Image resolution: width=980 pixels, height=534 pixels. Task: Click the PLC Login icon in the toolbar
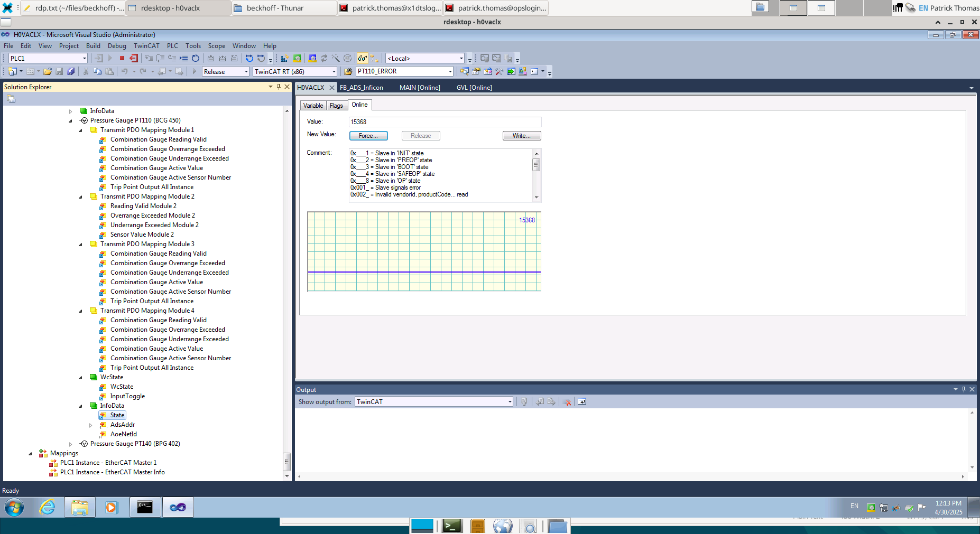(99, 59)
